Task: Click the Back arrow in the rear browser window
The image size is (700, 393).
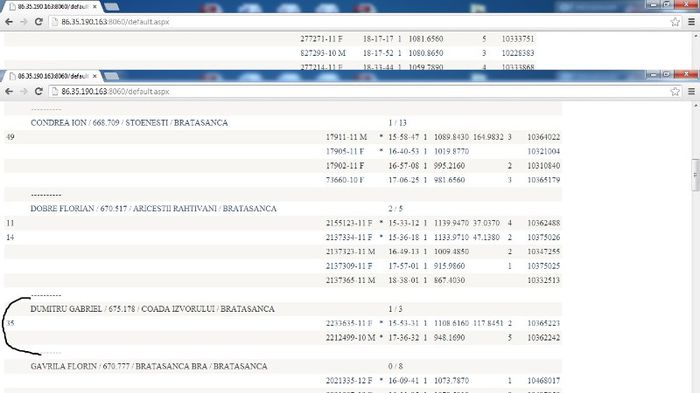Action: 9,21
